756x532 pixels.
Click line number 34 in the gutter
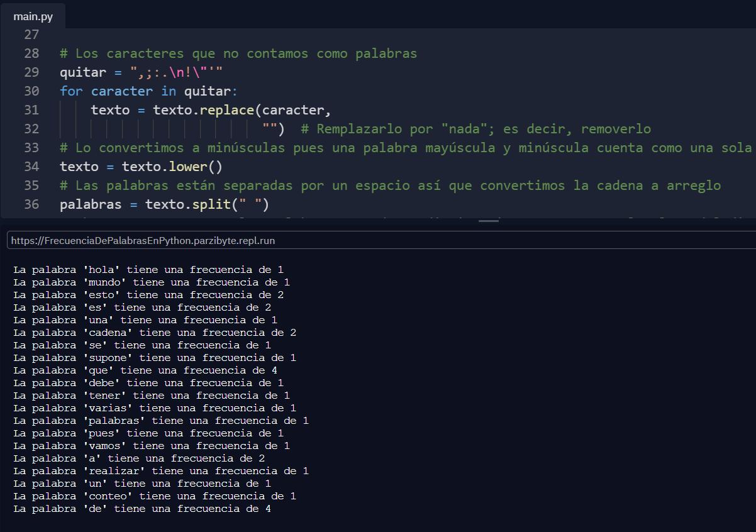point(31,167)
